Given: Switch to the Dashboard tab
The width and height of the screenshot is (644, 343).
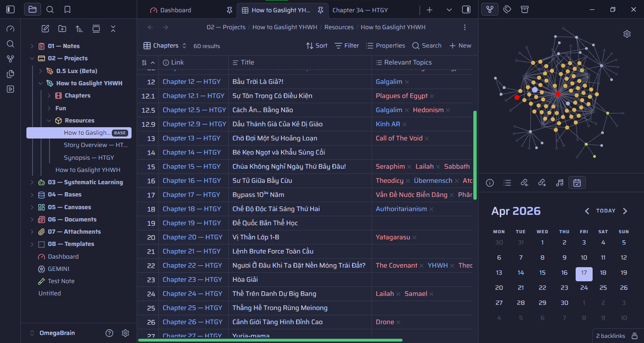Looking at the screenshot, I should click(x=175, y=10).
